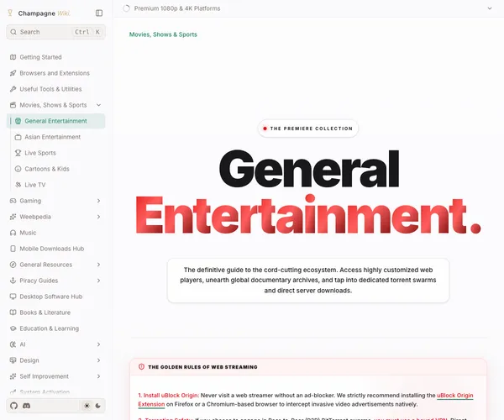The width and height of the screenshot is (504, 420).
Task: Expand the Weebpedia section chevron
Action: click(98, 217)
